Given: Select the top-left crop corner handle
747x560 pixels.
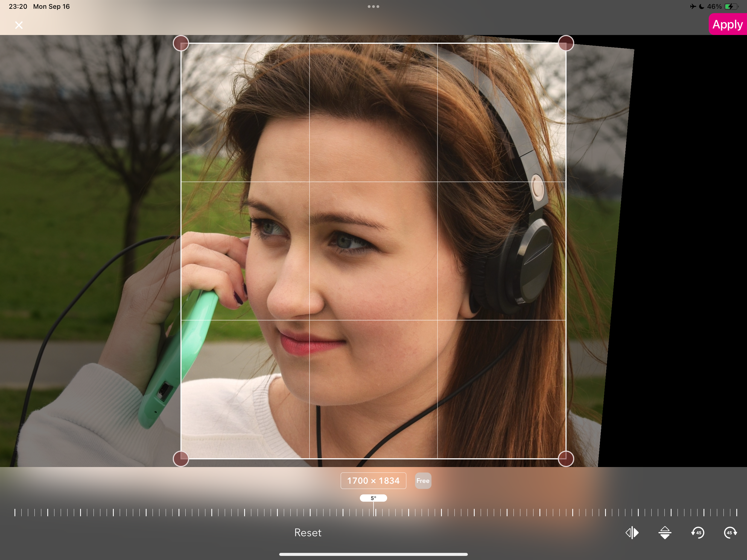Looking at the screenshot, I should coord(181,43).
